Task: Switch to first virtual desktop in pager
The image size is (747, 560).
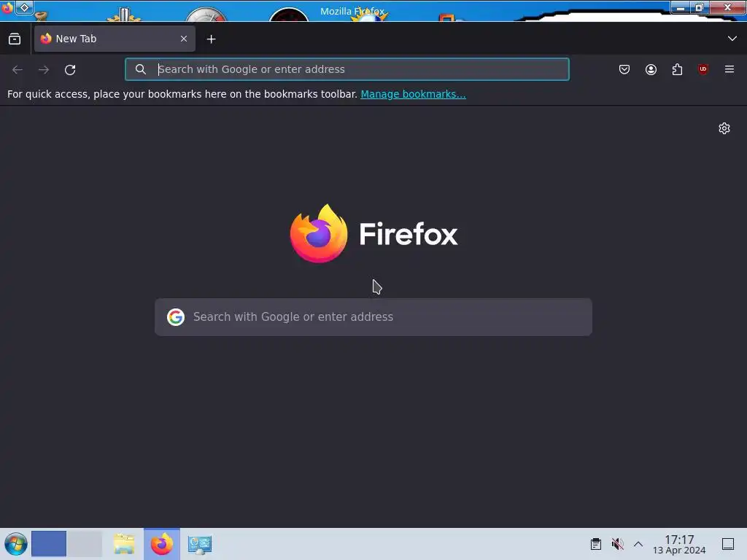Action: pos(49,544)
